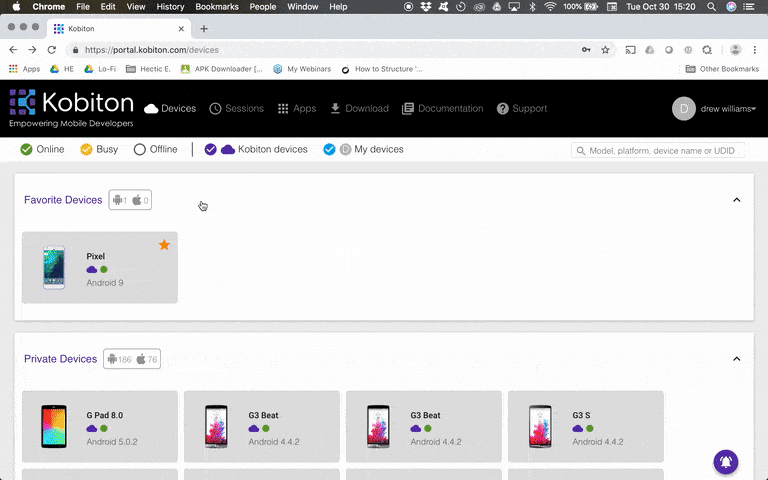
Task: Collapse the Favorite Devices section
Action: (x=737, y=200)
